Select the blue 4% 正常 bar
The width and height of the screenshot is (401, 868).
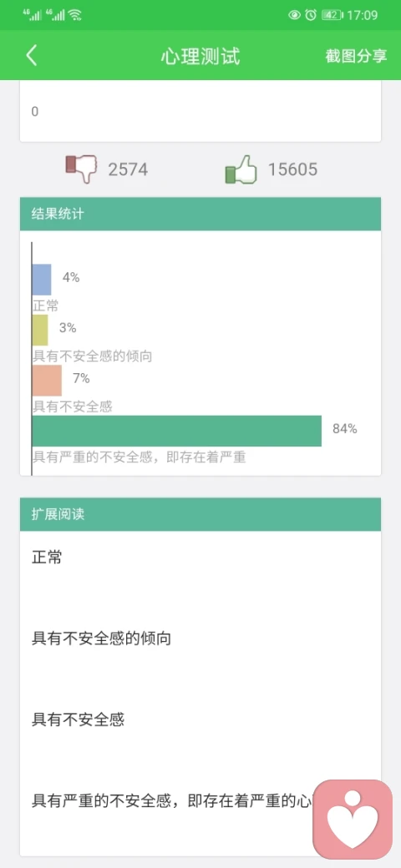pyautogui.click(x=42, y=280)
